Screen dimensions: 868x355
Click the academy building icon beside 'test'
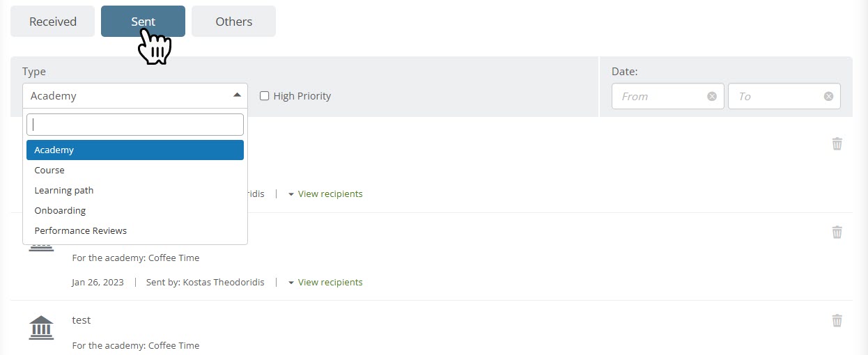point(41,327)
